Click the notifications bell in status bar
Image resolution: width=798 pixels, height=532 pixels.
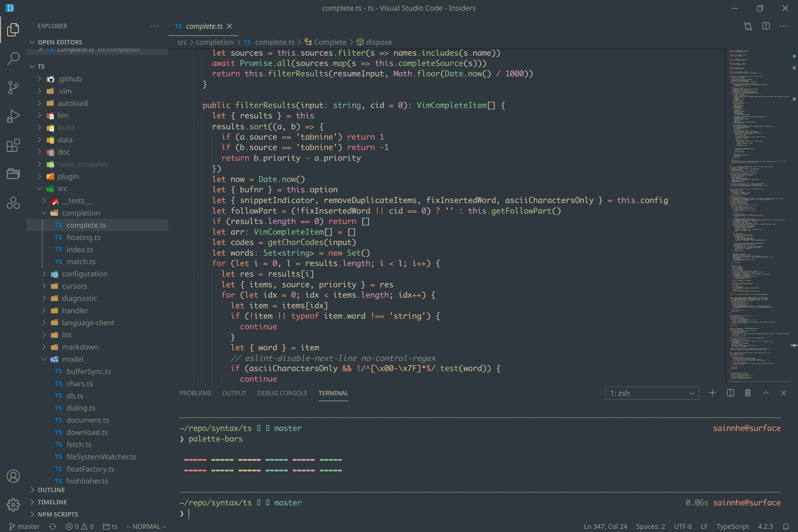click(785, 526)
